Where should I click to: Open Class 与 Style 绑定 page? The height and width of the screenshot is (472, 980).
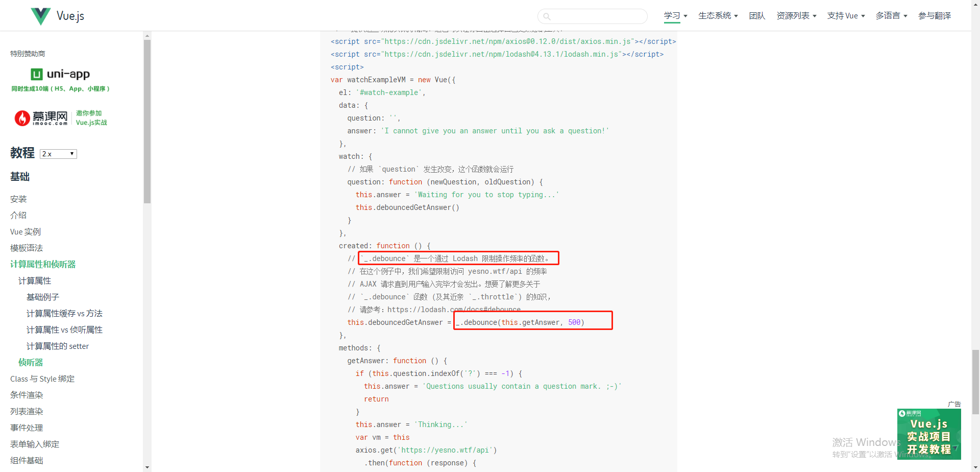click(x=42, y=379)
